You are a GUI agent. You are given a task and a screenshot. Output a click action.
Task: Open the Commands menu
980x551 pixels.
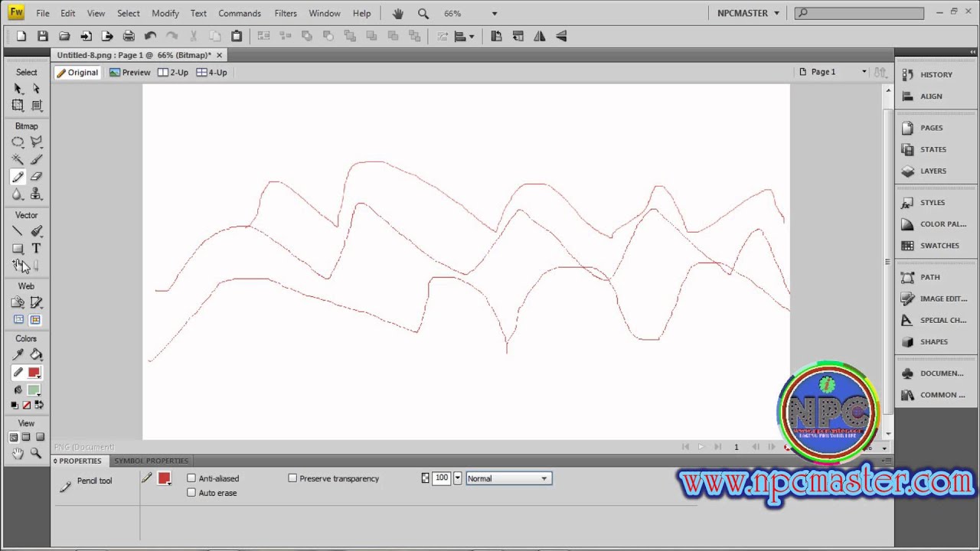[240, 13]
